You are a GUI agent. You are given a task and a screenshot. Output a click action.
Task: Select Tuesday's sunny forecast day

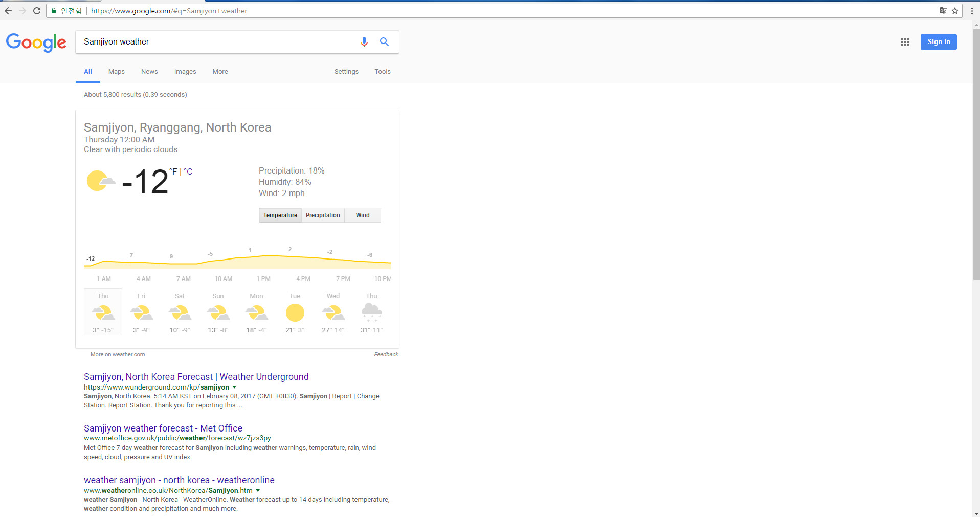pyautogui.click(x=295, y=312)
